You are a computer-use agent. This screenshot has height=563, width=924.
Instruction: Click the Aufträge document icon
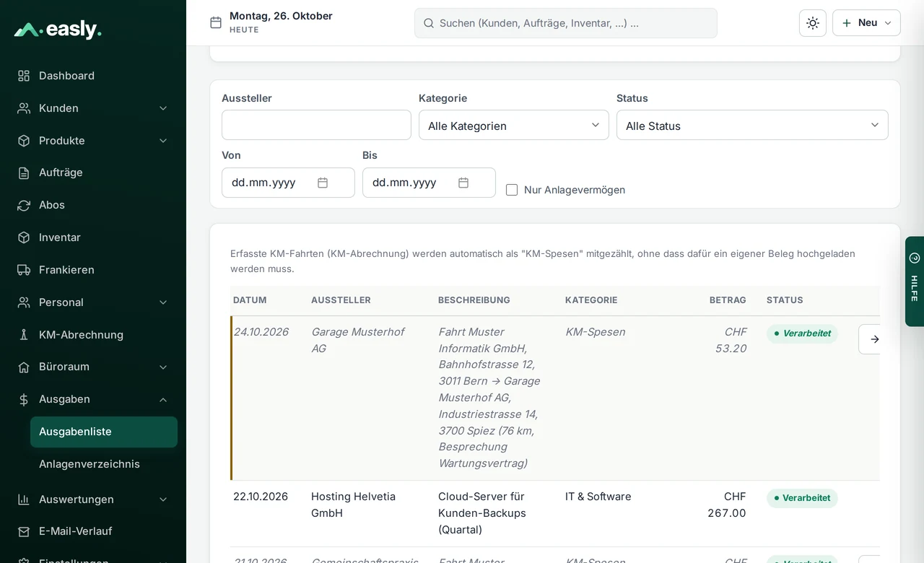point(24,173)
